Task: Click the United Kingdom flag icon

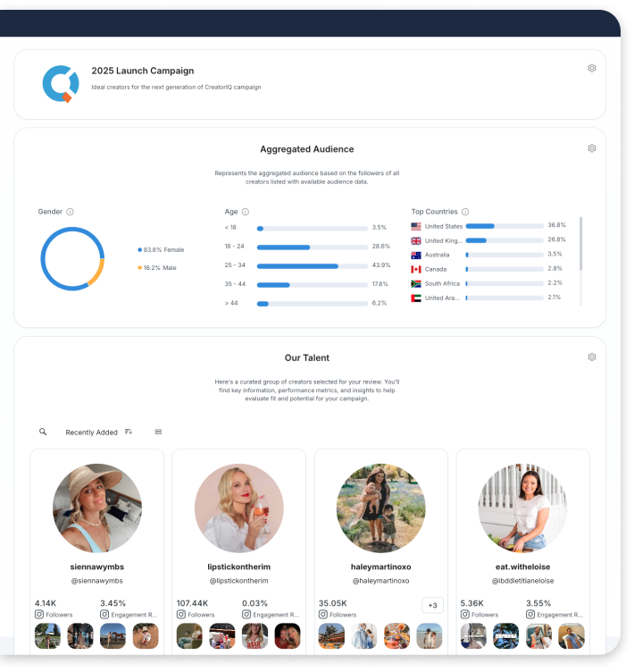Action: click(x=416, y=241)
